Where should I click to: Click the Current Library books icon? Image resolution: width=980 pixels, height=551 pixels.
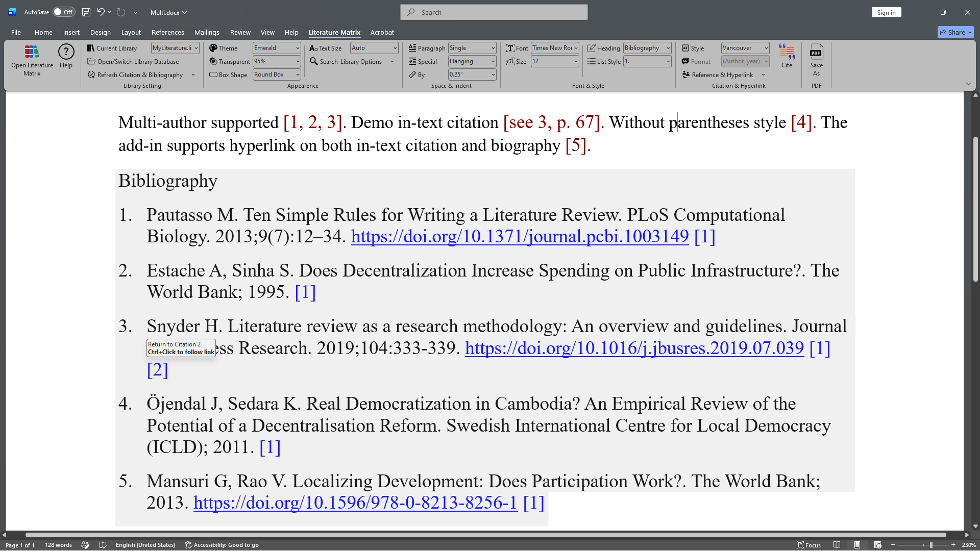pos(91,48)
